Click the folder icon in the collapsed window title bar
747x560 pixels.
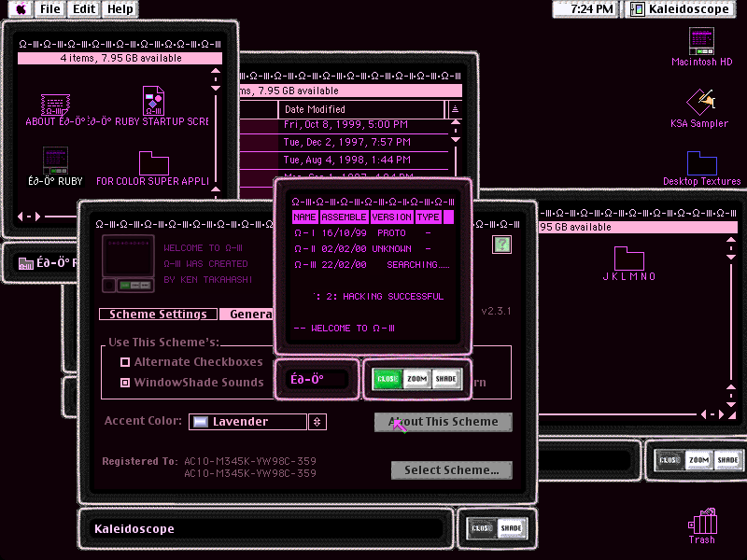click(26, 263)
